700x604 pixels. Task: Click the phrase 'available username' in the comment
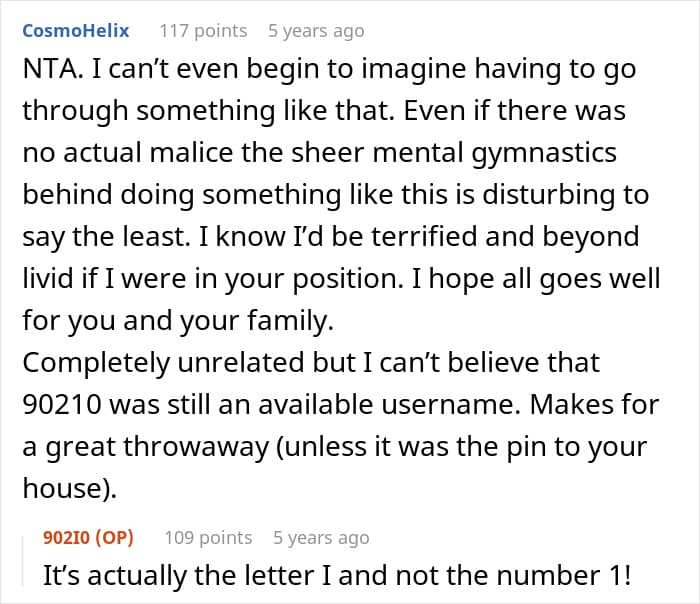[388, 405]
